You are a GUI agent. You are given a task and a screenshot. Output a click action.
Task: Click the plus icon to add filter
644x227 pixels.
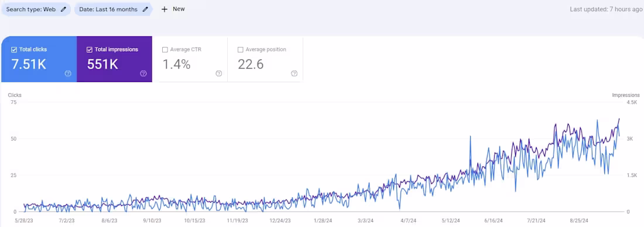pos(165,9)
